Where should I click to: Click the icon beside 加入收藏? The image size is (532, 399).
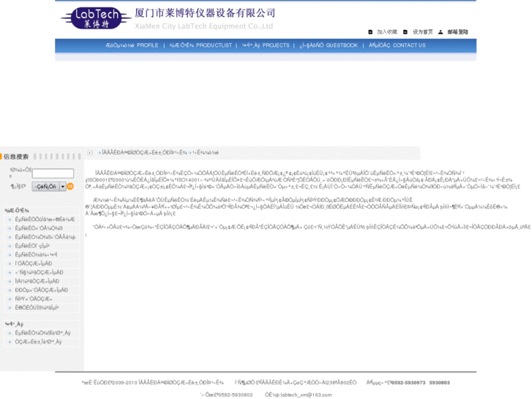tap(370, 32)
